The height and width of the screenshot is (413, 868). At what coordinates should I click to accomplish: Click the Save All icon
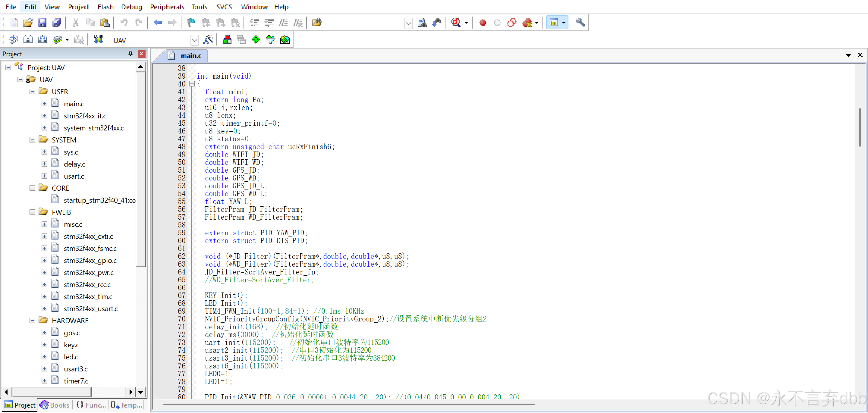coord(57,23)
